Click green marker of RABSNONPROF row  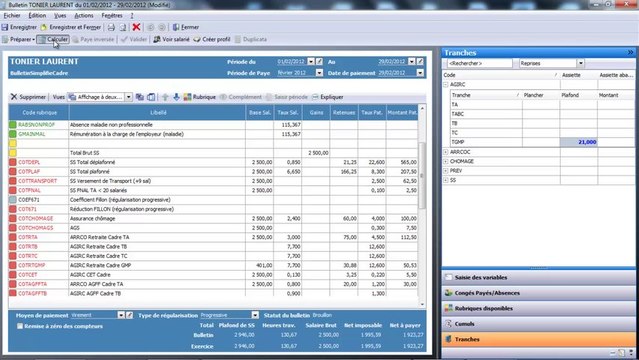[13, 125]
